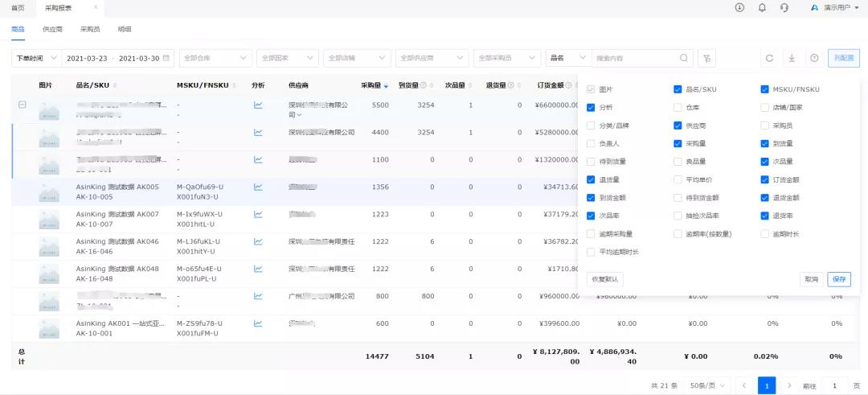Image resolution: width=868 pixels, height=395 pixels.
Task: Open analysis chart for AK046 row
Action: (258, 241)
